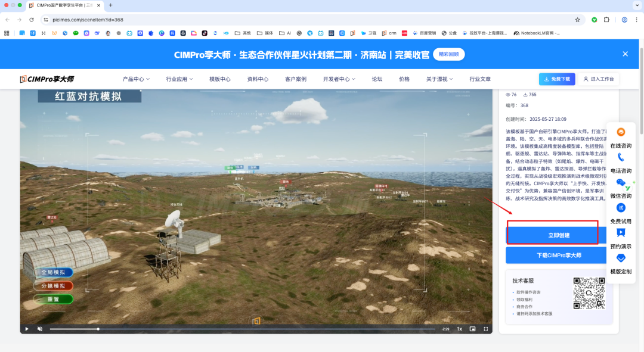Viewport: 644px width, 352px height.
Task: Open the 精彩回顾 banner button
Action: (448, 54)
